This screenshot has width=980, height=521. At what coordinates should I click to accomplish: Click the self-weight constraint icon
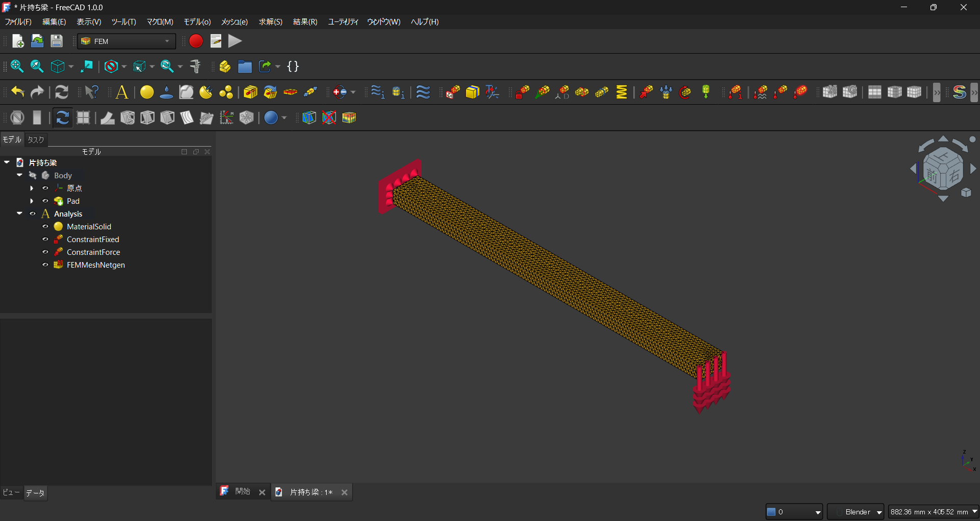pos(706,92)
